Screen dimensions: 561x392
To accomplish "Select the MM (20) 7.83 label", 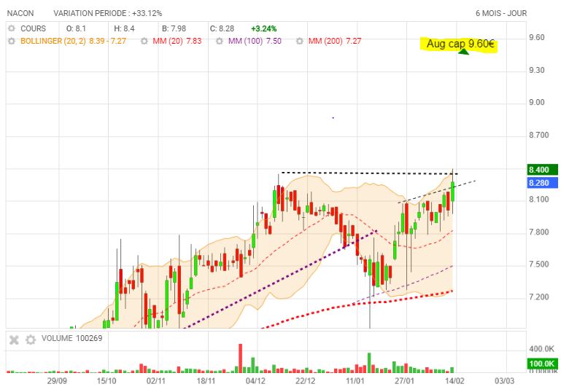I will coord(177,41).
